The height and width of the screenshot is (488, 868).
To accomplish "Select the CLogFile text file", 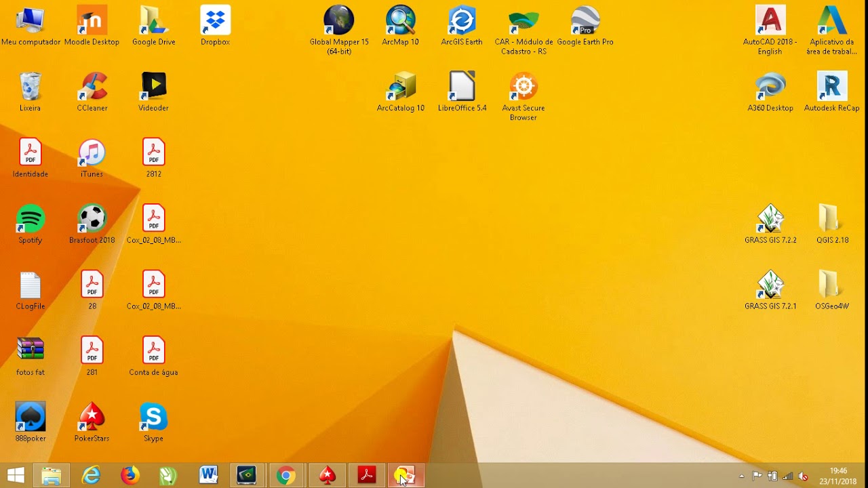I will 31,290.
